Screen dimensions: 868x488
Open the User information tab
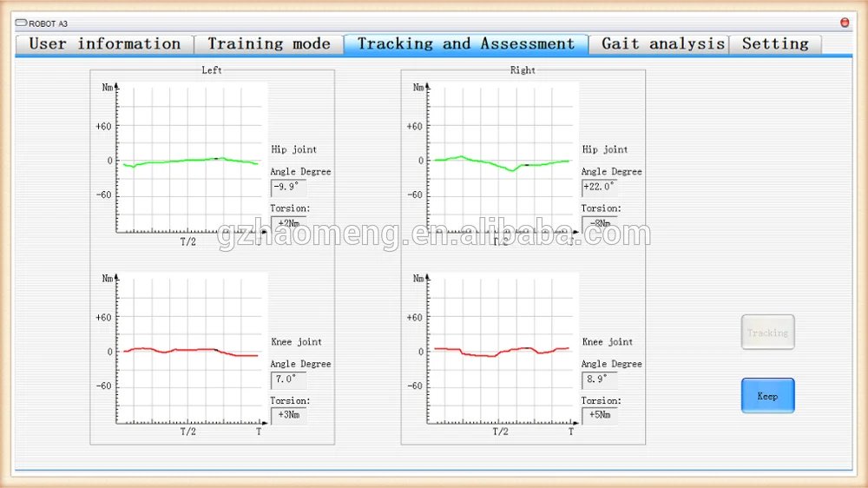(x=105, y=44)
